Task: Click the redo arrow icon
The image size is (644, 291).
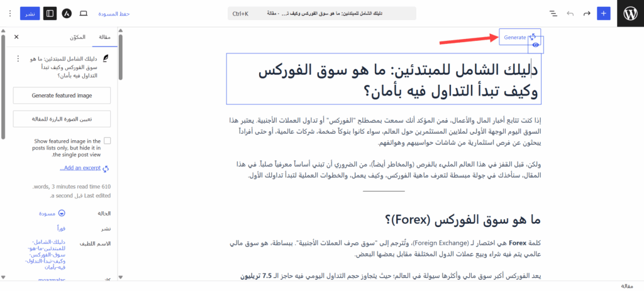Action: [x=587, y=13]
